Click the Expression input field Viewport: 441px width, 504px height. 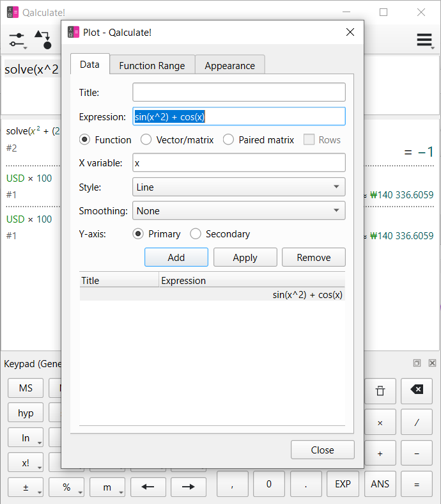pos(238,116)
